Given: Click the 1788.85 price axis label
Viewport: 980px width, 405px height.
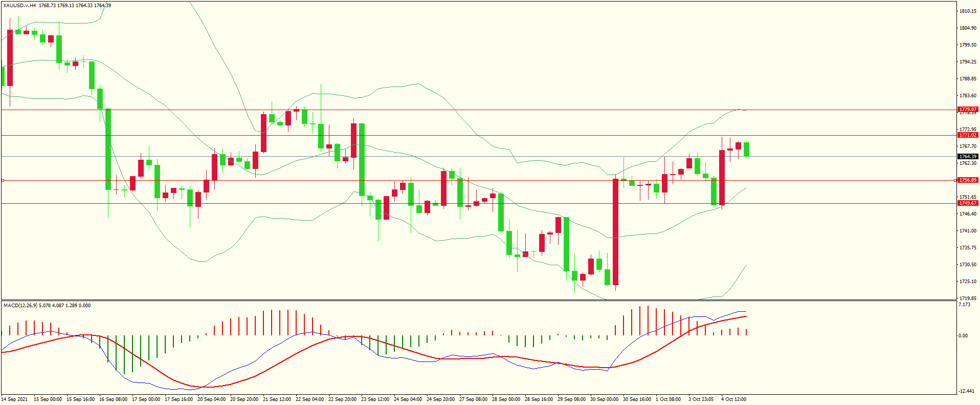Looking at the screenshot, I should 968,79.
